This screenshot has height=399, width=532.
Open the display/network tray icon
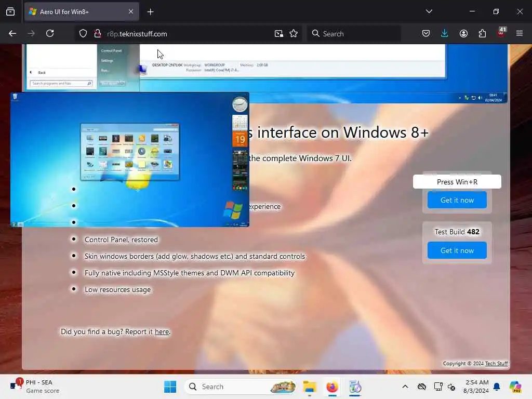pos(438,387)
